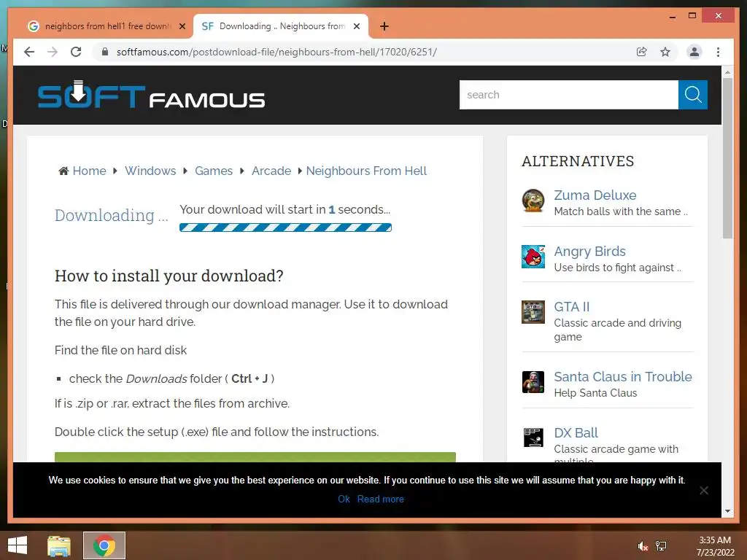Image resolution: width=747 pixels, height=560 pixels.
Task: Open Zuma Deluxe alternative
Action: pos(595,195)
